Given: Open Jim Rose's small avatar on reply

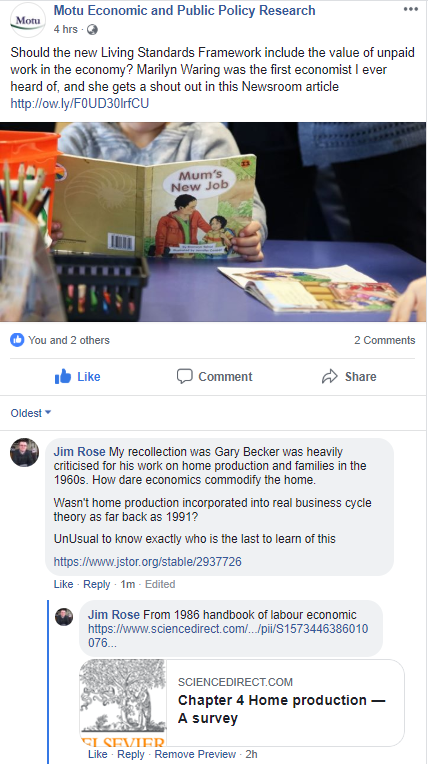Looking at the screenshot, I should (x=64, y=616).
